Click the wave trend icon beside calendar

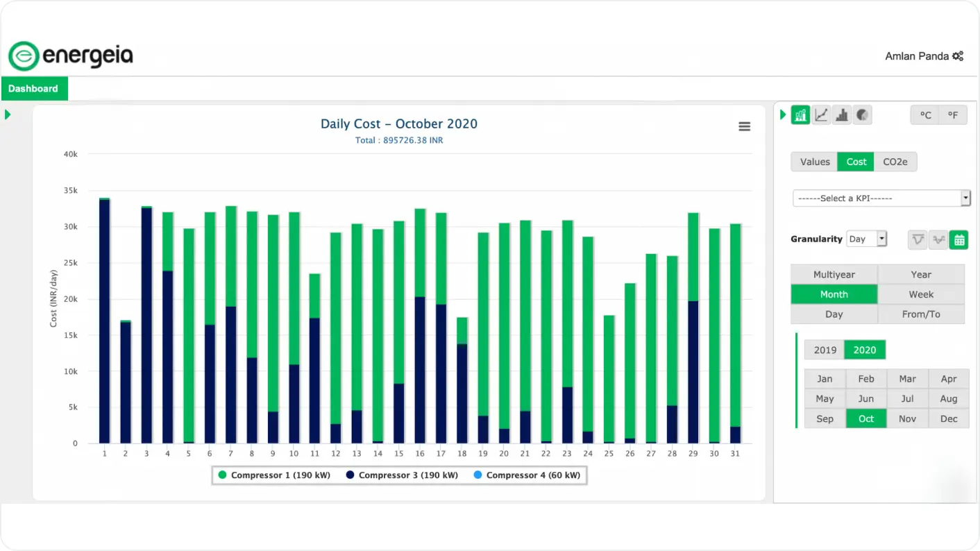(938, 239)
